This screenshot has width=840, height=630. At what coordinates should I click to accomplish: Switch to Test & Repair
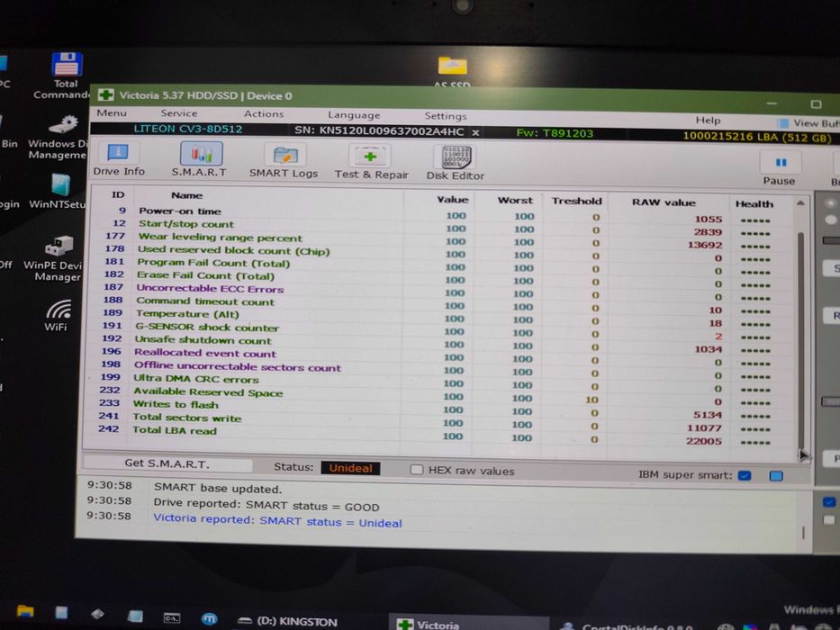point(371,162)
